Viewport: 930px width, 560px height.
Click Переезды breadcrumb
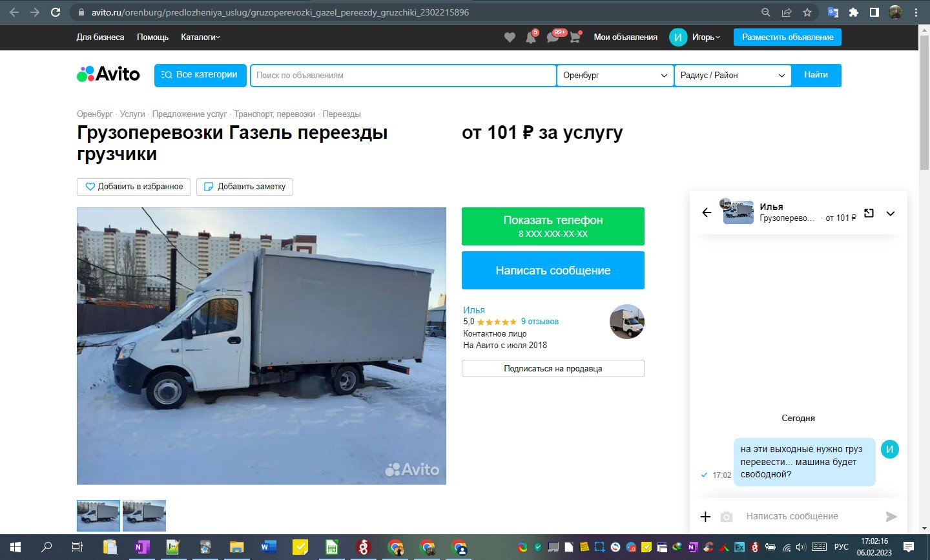[x=342, y=114]
